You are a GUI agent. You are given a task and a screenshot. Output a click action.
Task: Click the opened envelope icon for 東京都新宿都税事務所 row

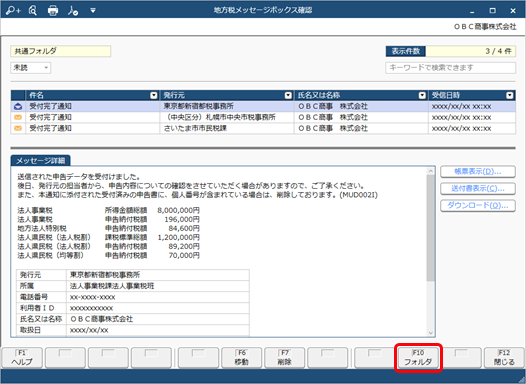click(18, 106)
